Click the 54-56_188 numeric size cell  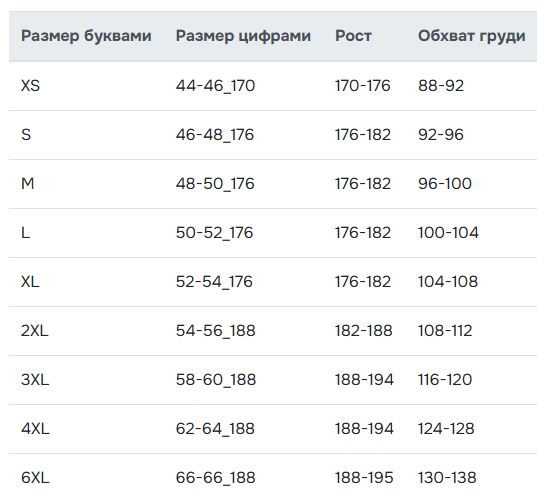pos(215,330)
